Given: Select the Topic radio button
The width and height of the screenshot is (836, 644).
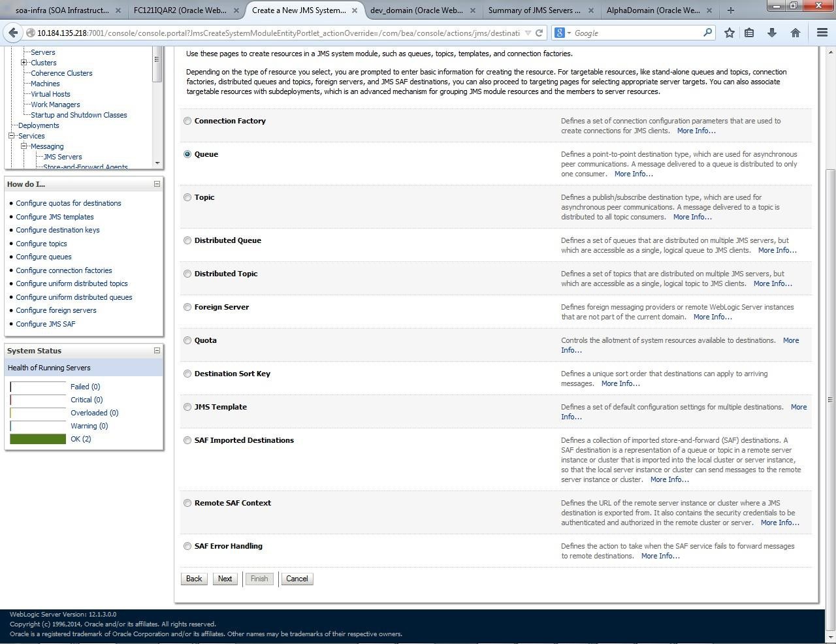Looking at the screenshot, I should pyautogui.click(x=187, y=197).
